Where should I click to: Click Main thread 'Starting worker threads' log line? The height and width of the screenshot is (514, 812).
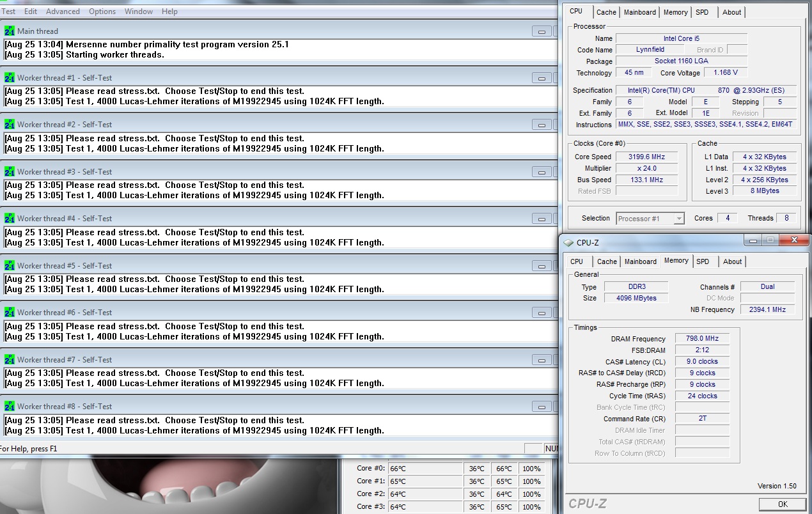[84, 55]
